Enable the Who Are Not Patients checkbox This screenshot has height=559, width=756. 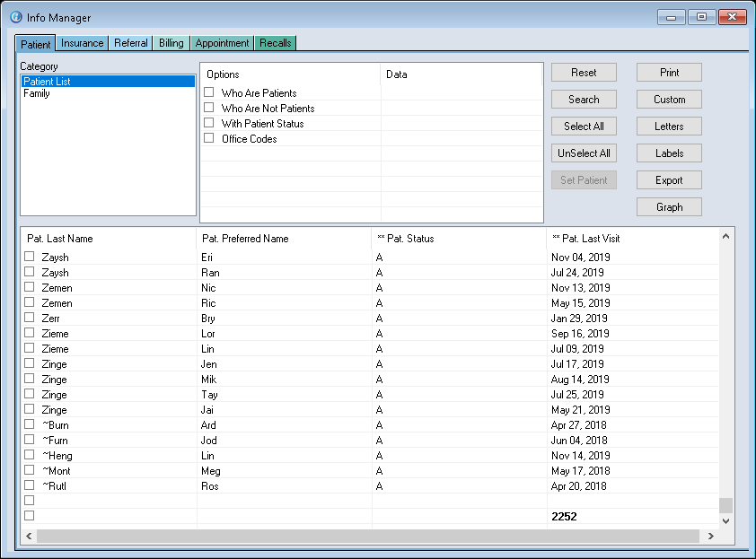[209, 108]
